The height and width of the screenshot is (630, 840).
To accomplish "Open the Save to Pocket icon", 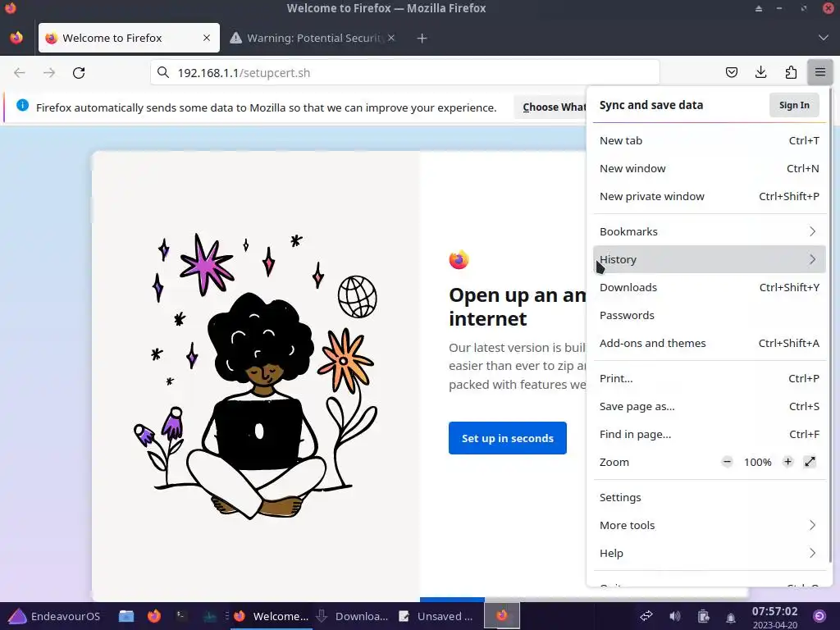I will [x=731, y=72].
